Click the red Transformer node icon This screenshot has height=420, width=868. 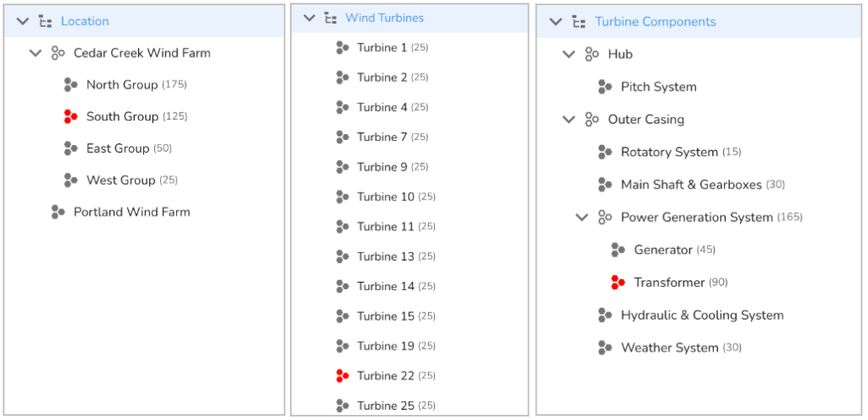618,283
